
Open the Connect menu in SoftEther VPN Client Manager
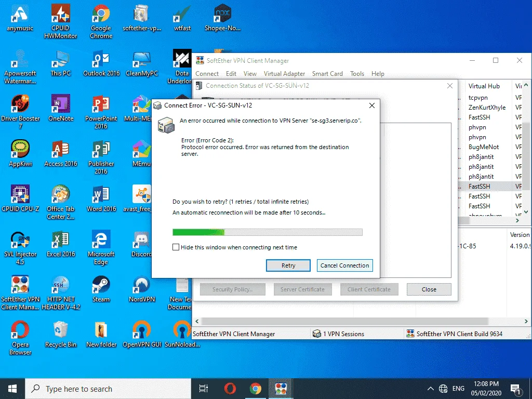207,74
